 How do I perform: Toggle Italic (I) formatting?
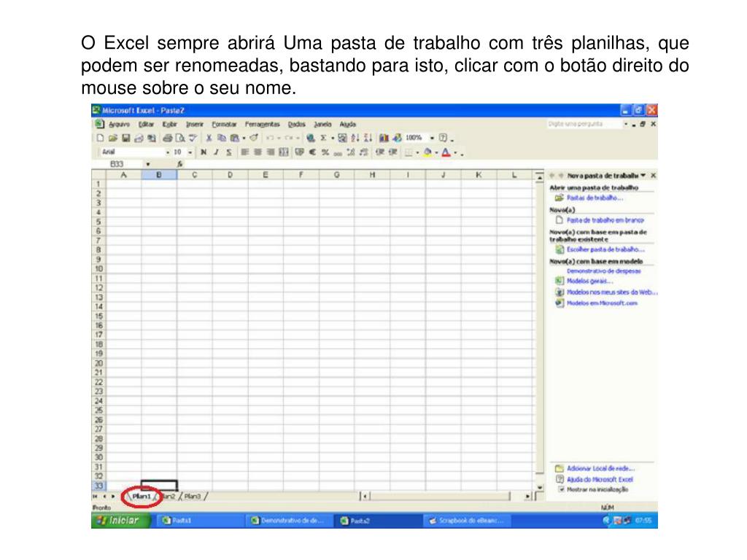pos(216,152)
